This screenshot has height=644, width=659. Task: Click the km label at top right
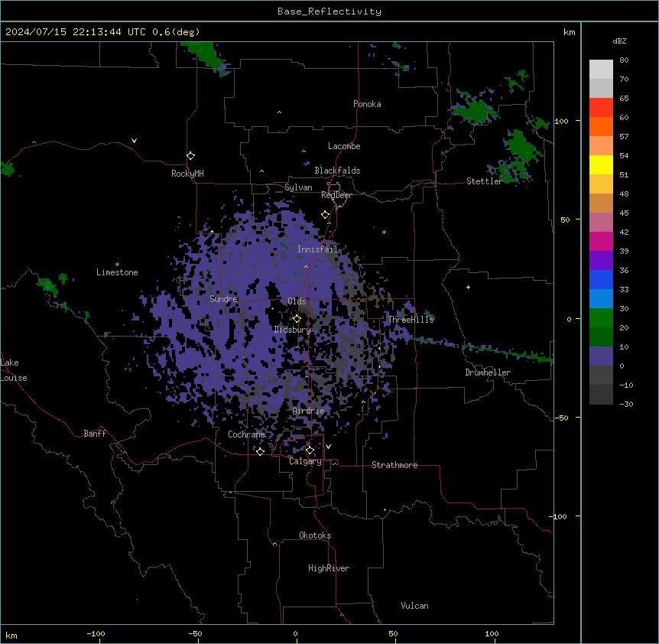(x=569, y=32)
